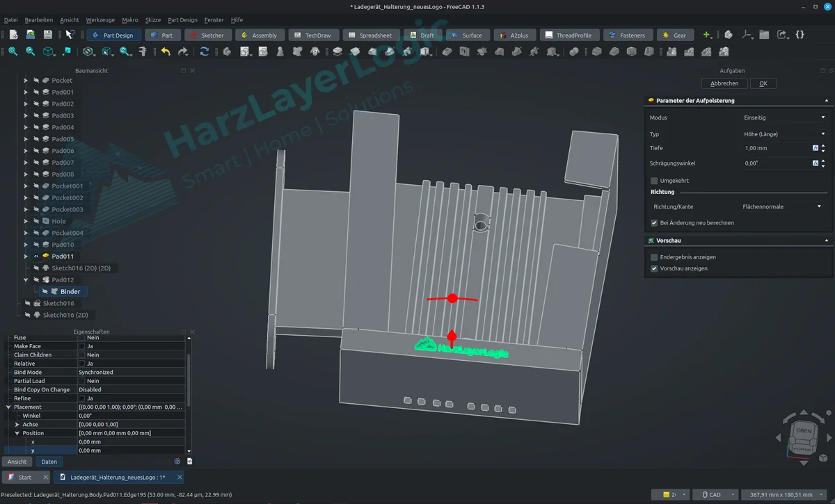Screen dimensions: 835x504
Task: Click the fit all zoom icon
Action: (x=13, y=51)
